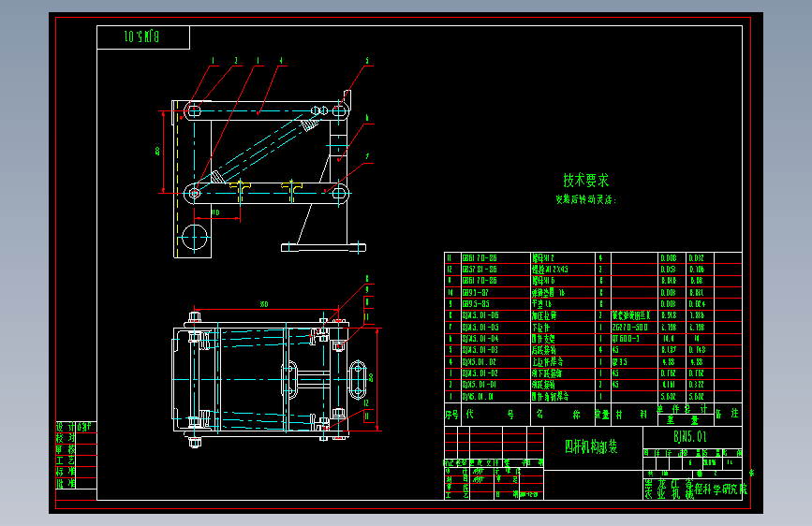Click the '数量' column header

(x=602, y=415)
